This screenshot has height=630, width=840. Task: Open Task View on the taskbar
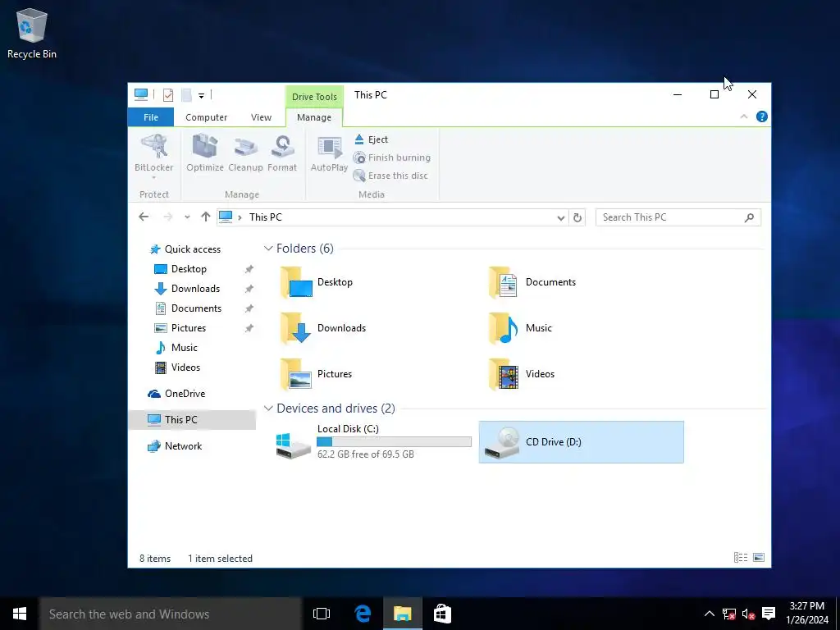pos(322,614)
